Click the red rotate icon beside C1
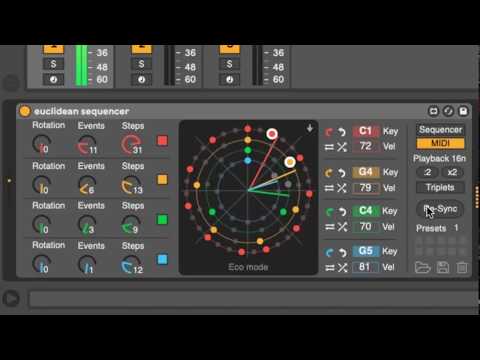The image size is (480, 360). click(329, 132)
